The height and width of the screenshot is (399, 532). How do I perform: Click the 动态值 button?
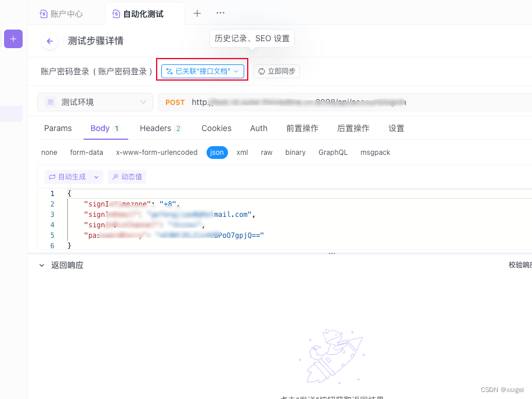pos(127,177)
